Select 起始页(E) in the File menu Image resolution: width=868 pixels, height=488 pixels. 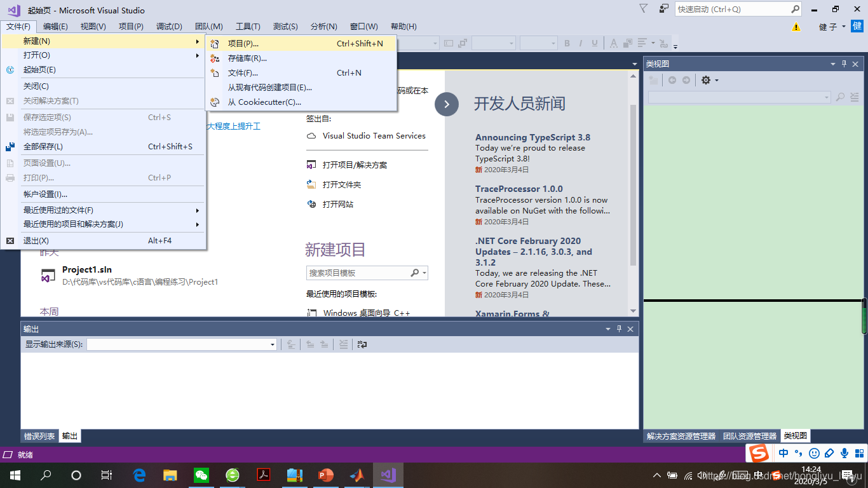[x=103, y=70]
